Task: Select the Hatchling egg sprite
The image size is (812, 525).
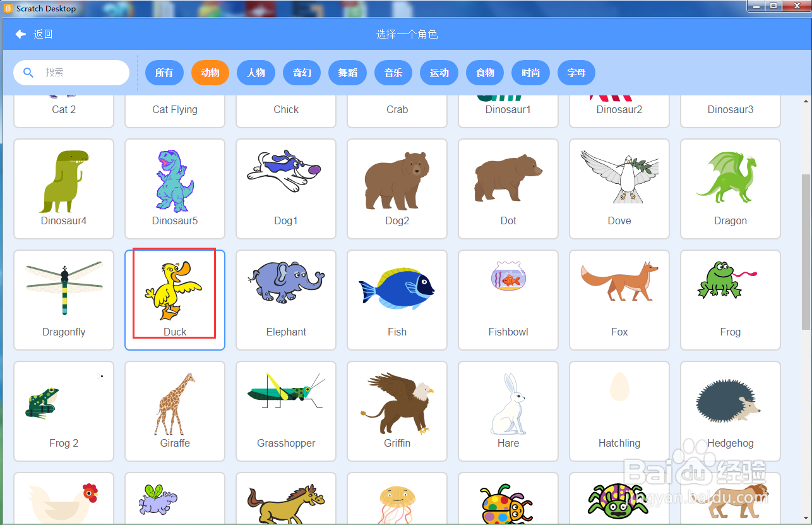Action: 619,411
